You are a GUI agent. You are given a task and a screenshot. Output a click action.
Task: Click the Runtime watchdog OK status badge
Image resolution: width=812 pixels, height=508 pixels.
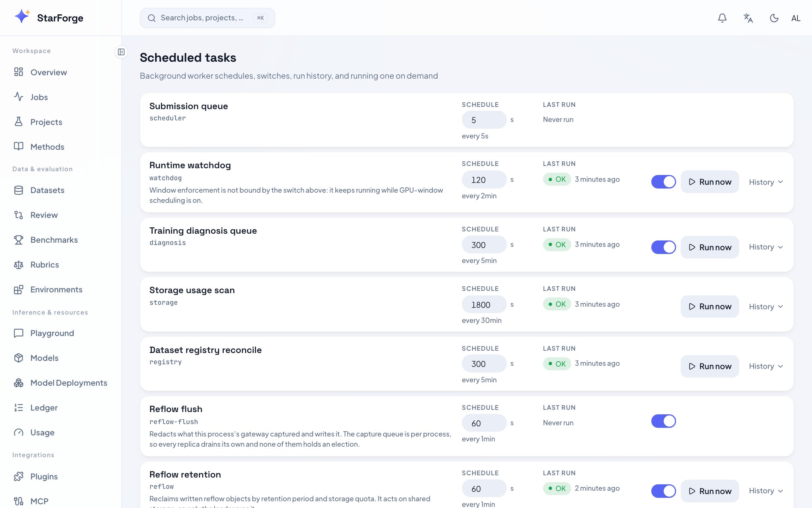[557, 179]
